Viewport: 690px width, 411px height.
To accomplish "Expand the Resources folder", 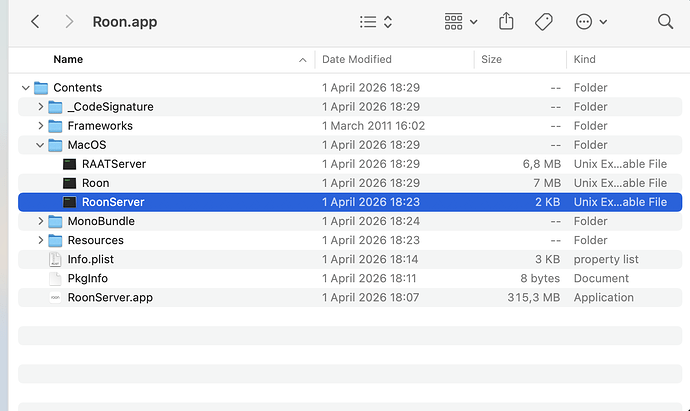I will tap(40, 240).
